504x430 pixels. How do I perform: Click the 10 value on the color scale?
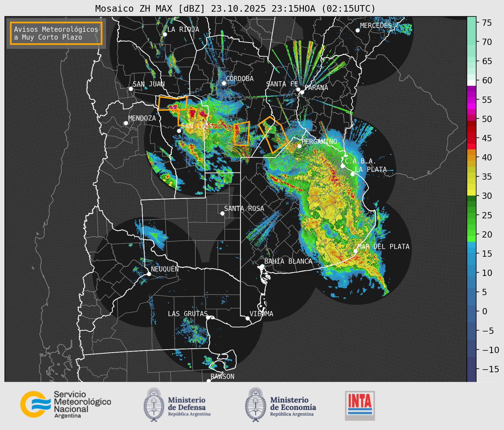click(487, 273)
